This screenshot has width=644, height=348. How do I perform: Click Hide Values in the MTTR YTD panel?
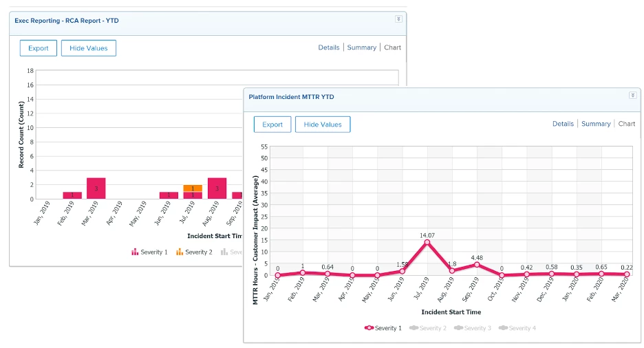pyautogui.click(x=323, y=124)
